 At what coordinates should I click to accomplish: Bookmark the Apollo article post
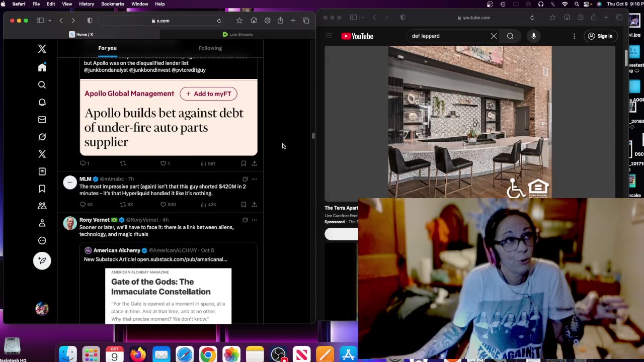click(x=244, y=163)
